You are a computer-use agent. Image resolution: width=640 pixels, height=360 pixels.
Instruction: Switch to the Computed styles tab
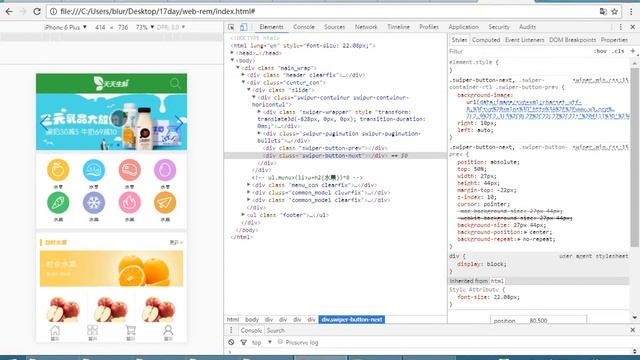486,40
